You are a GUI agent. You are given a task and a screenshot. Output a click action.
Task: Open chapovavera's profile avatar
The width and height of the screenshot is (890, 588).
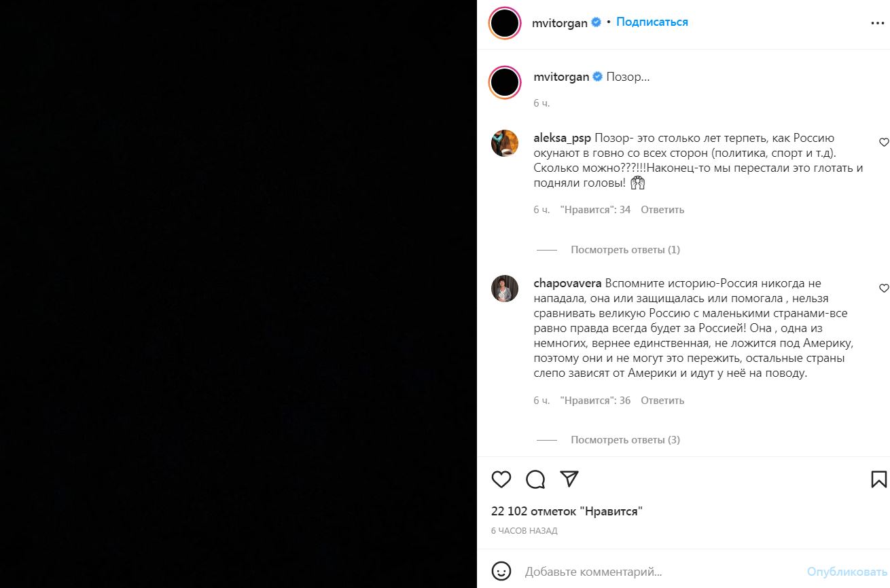pyautogui.click(x=505, y=289)
